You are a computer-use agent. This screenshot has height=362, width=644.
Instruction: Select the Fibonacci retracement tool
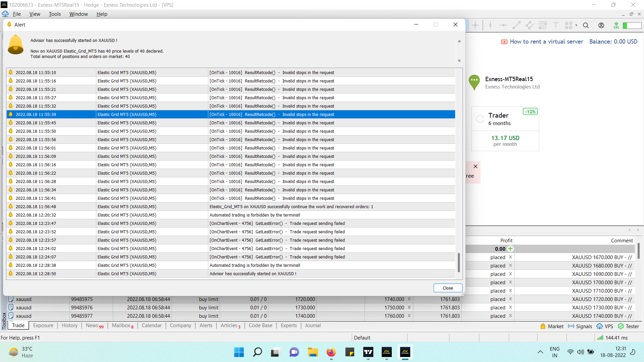[543, 25]
